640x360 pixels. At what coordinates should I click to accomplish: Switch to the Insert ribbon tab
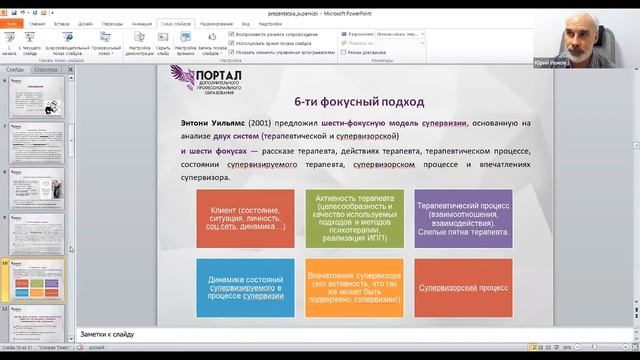(x=62, y=24)
